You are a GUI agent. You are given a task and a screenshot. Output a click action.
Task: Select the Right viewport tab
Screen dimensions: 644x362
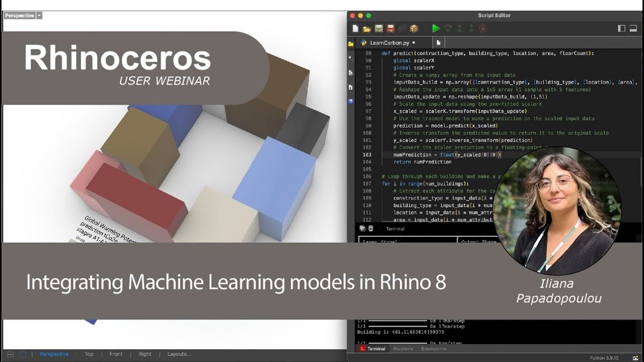(145, 354)
